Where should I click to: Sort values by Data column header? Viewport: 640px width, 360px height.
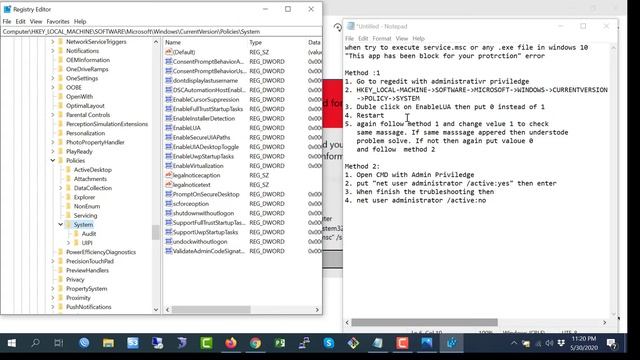(314, 42)
